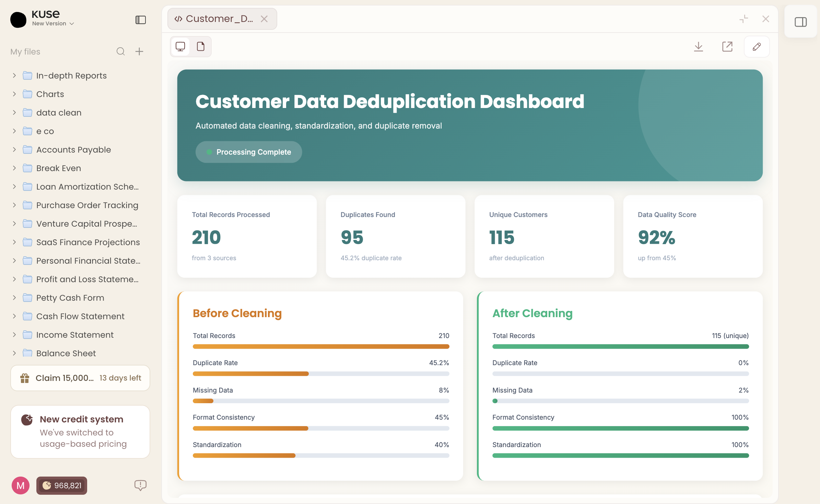The width and height of the screenshot is (820, 504).
Task: Add a new file with plus icon
Action: click(x=139, y=51)
